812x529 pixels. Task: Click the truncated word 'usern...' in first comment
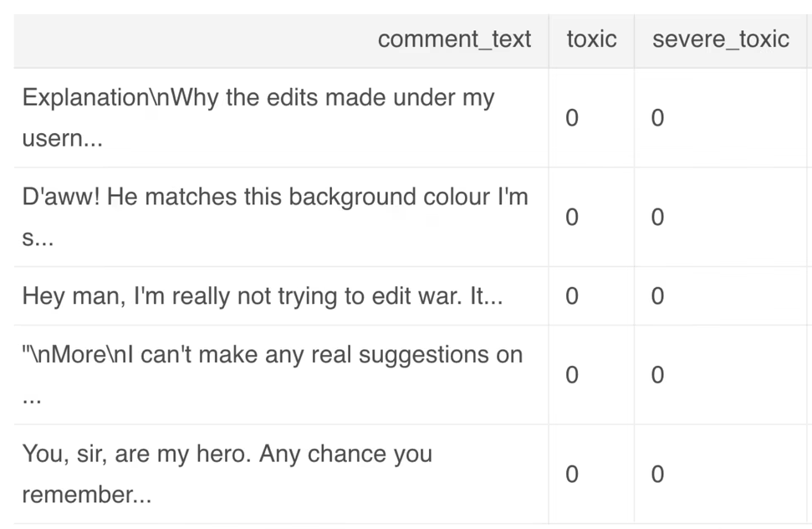(x=63, y=138)
